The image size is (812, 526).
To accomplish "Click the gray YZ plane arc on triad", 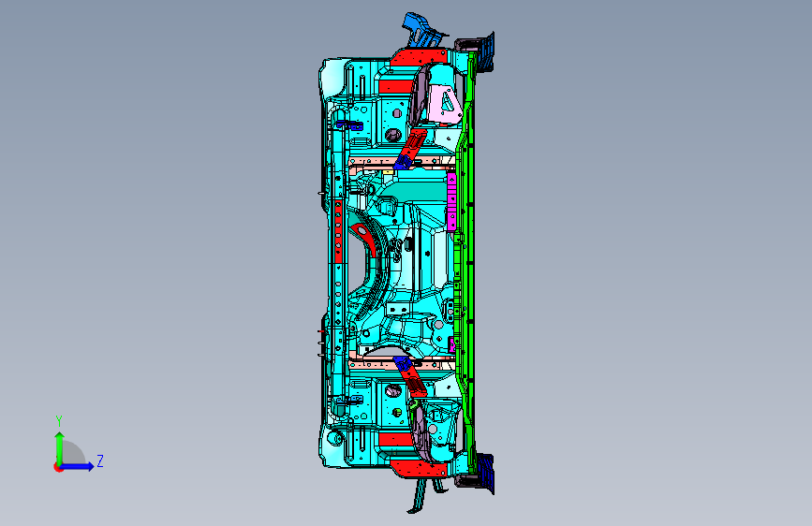I will coord(73,453).
